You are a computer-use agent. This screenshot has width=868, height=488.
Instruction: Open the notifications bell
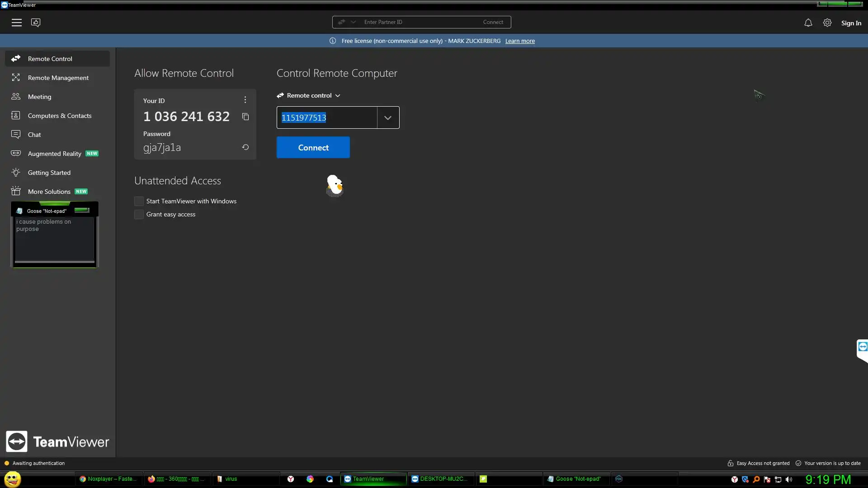coord(808,23)
